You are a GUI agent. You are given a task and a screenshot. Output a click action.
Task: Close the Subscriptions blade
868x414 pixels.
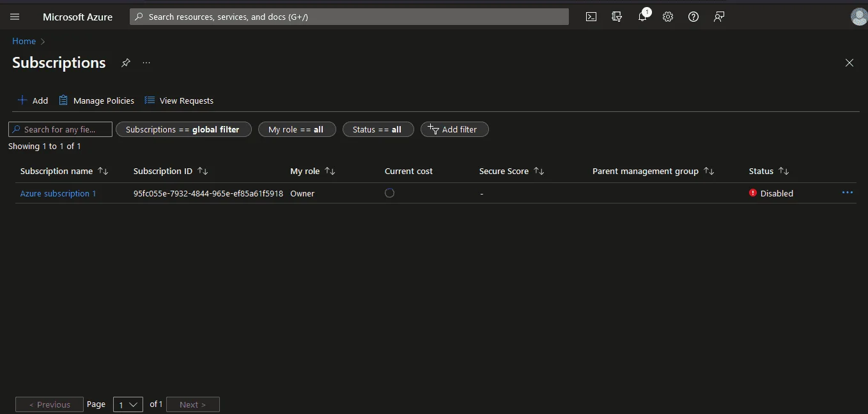[x=849, y=63]
